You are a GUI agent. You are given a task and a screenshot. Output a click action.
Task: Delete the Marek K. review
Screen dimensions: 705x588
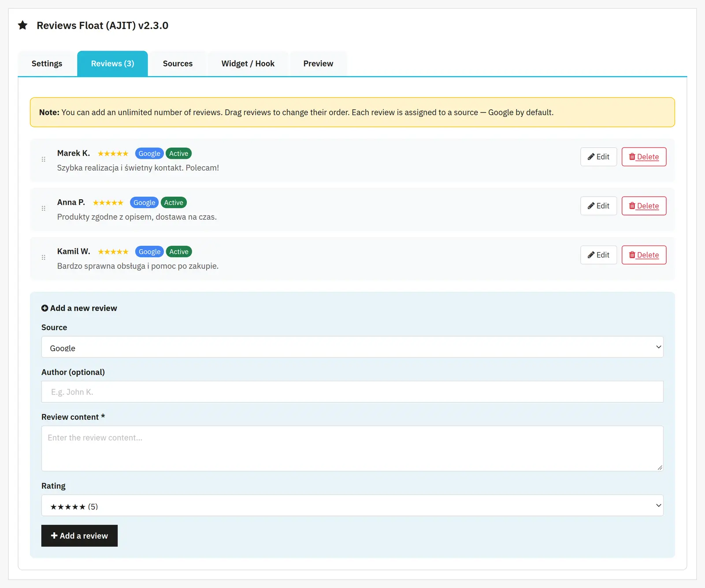click(644, 157)
